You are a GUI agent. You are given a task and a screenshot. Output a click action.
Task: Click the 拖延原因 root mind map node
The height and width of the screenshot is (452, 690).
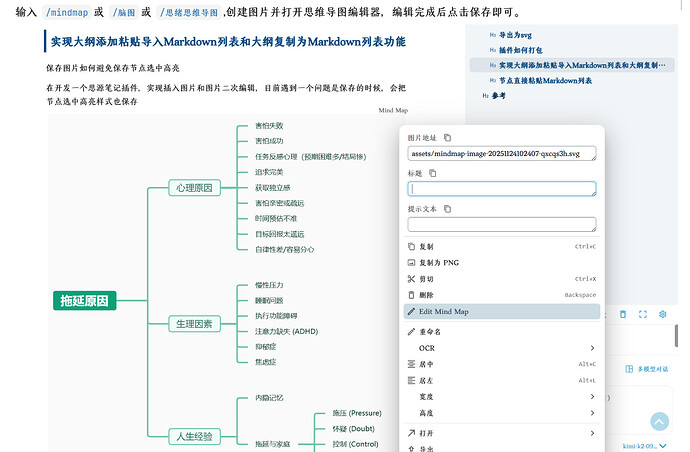coord(85,301)
